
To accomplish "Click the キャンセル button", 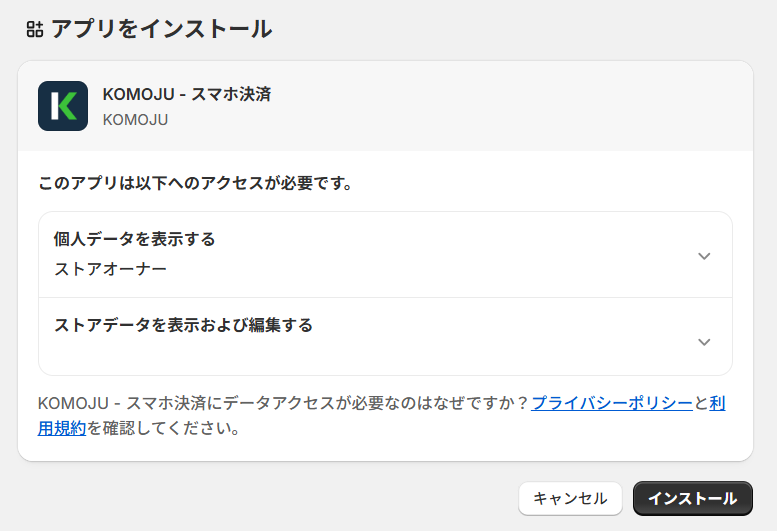I will [570, 498].
